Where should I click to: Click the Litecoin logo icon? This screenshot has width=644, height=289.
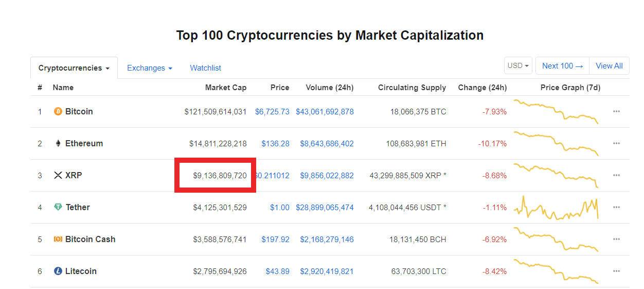(x=58, y=271)
